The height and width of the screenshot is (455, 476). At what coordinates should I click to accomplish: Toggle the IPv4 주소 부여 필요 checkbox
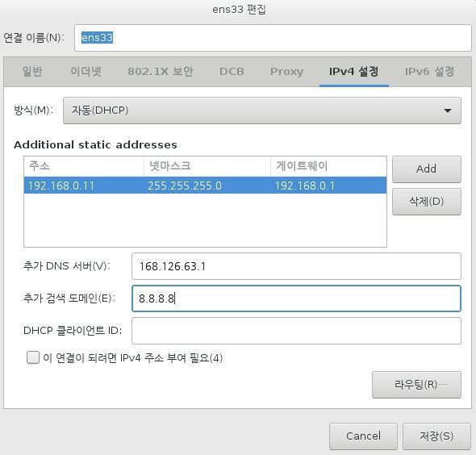(x=33, y=357)
